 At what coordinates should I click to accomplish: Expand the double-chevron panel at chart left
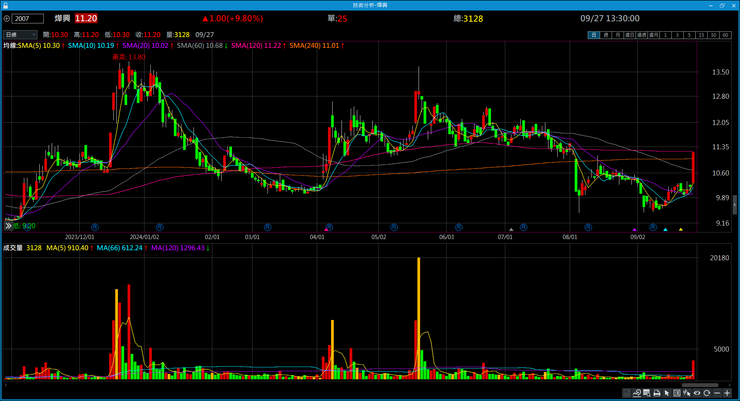(x=8, y=226)
